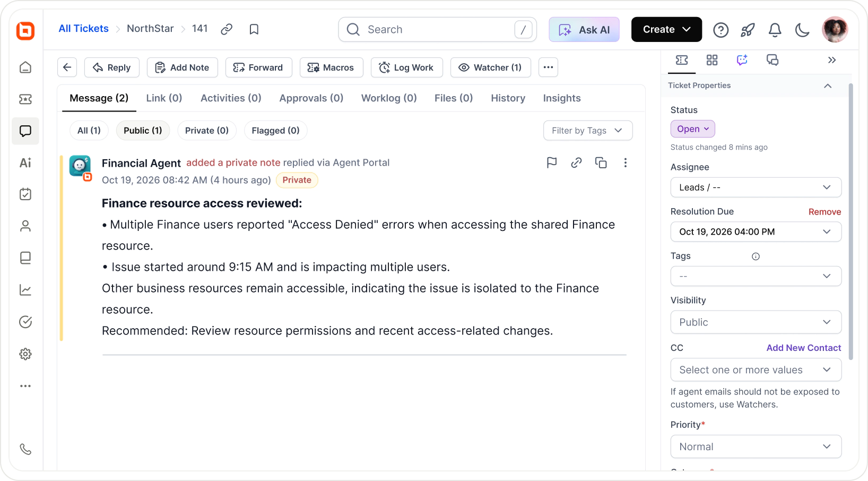Select the Public (1) message filter
Image resolution: width=868 pixels, height=481 pixels.
143,131
